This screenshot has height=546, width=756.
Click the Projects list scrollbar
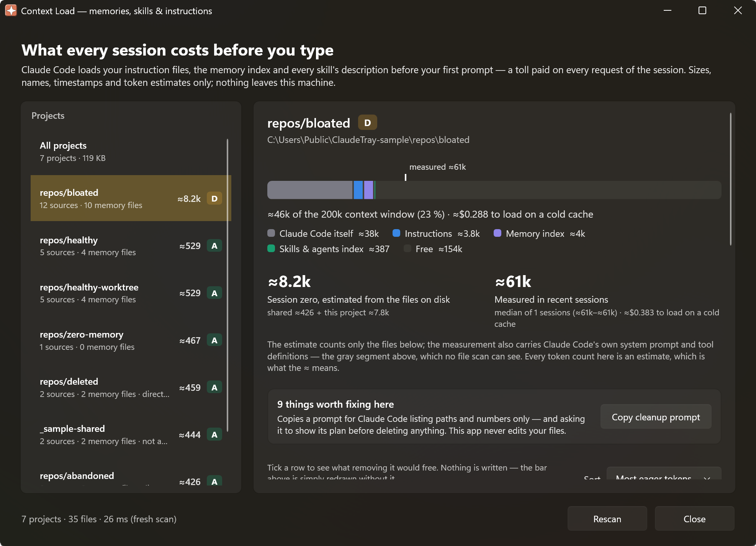(x=227, y=285)
